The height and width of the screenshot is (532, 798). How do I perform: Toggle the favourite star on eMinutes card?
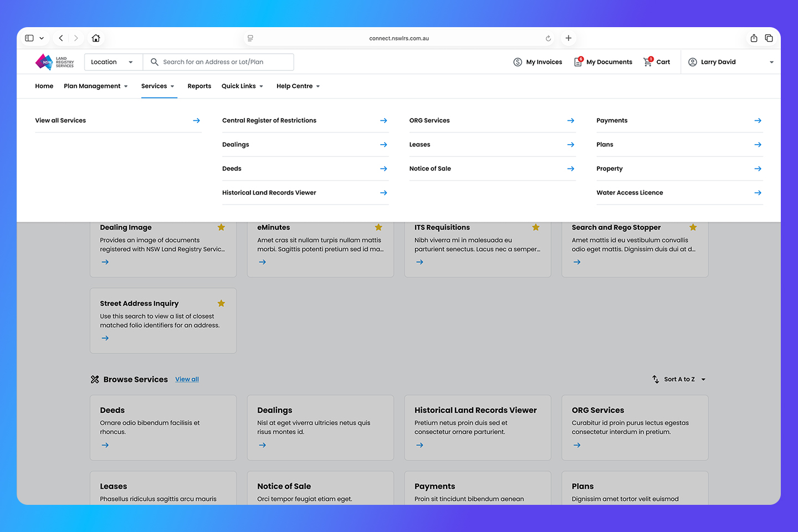[x=378, y=227]
